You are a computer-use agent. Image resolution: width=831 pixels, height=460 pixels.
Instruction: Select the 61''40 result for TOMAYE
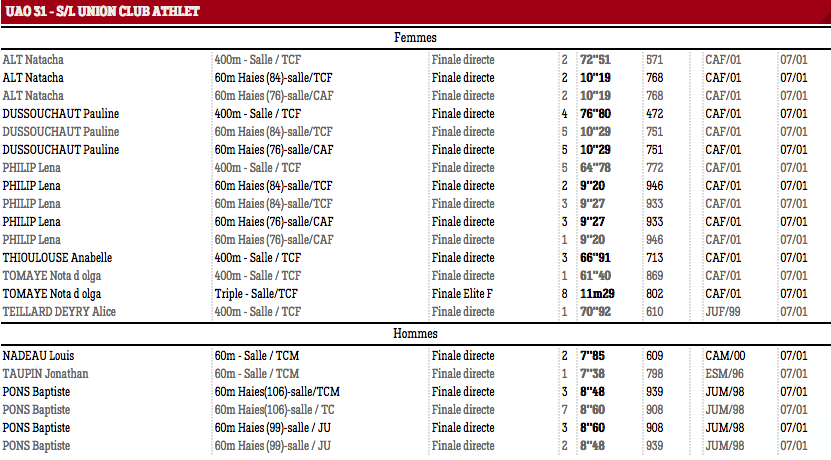pyautogui.click(x=595, y=276)
